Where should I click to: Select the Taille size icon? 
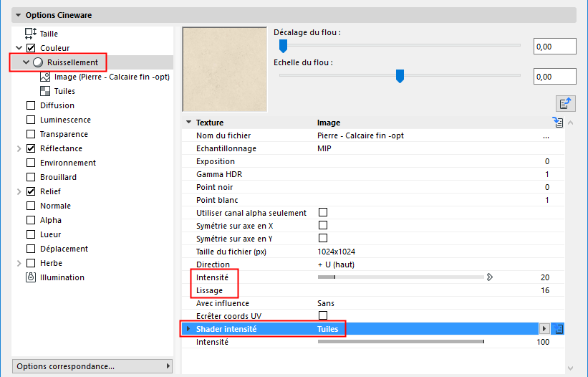point(30,34)
